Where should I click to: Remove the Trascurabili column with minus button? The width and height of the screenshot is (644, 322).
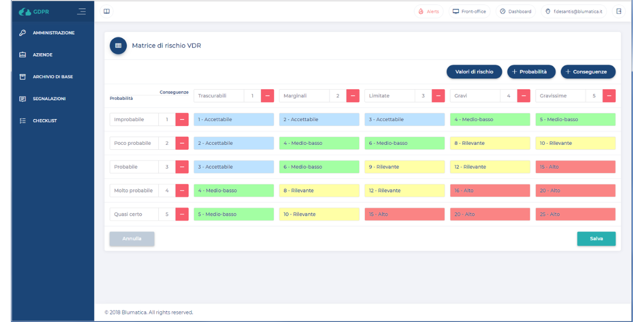pyautogui.click(x=267, y=96)
